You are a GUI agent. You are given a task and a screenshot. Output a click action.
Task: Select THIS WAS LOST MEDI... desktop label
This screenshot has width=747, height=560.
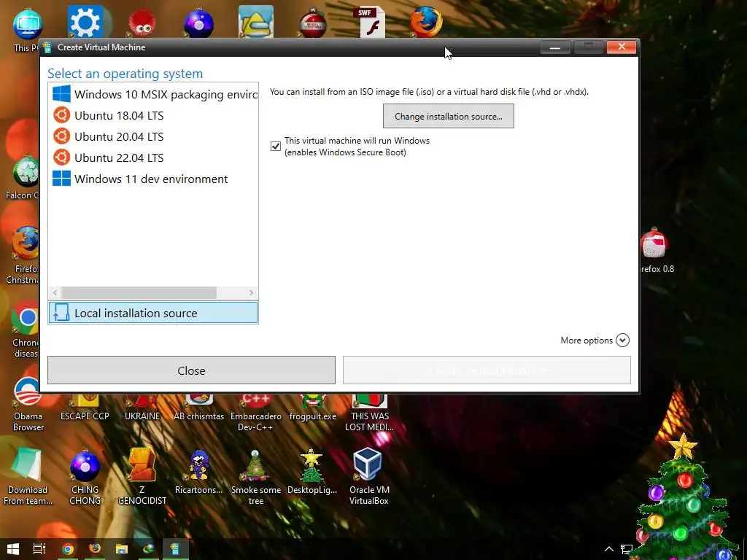pos(369,421)
